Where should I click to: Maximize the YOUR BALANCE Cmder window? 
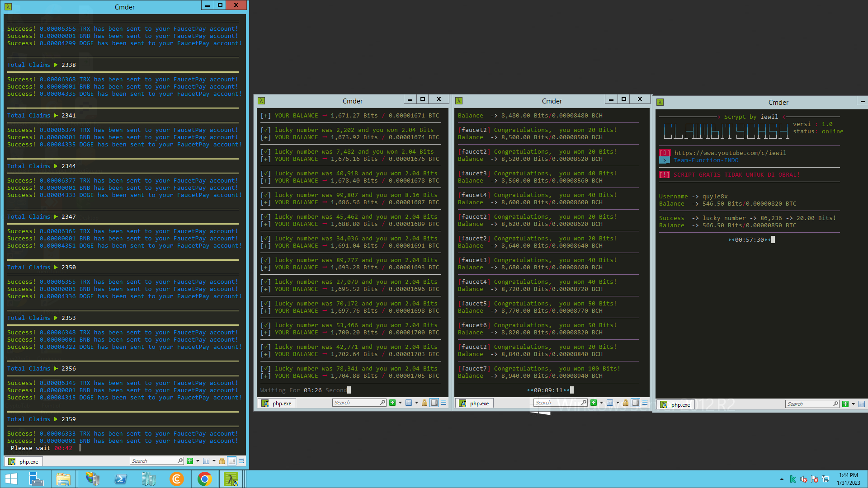tap(423, 99)
